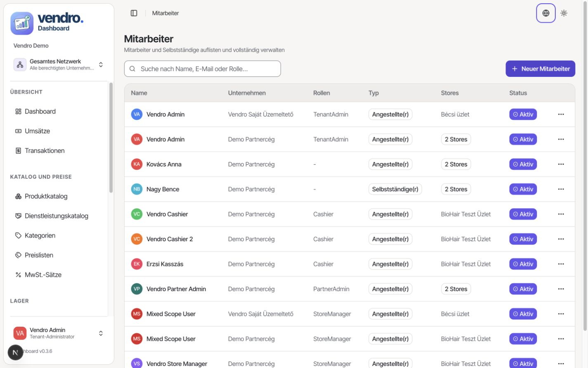Click 2 Stores badge for Kovács Anna
The image size is (588, 368).
456,164
